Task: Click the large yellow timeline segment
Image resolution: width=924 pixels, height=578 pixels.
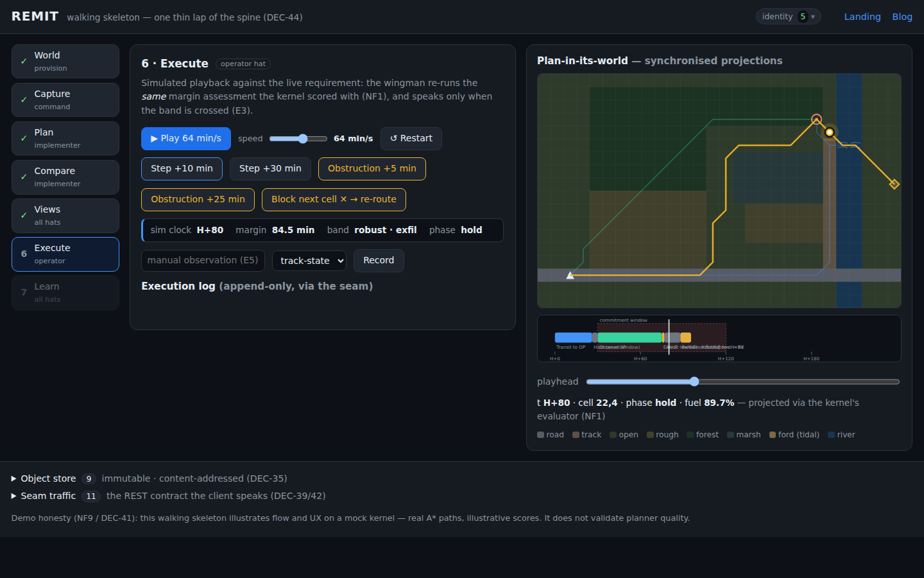Action: tap(686, 337)
